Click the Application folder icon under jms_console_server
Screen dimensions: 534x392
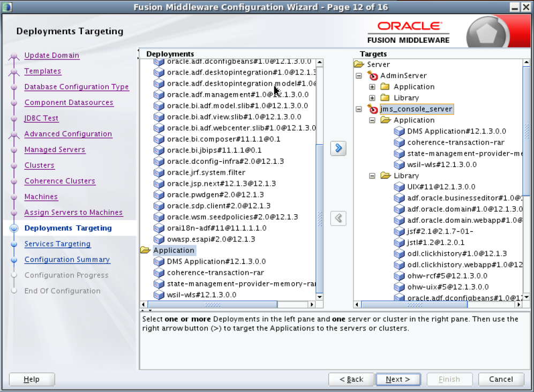(386, 120)
